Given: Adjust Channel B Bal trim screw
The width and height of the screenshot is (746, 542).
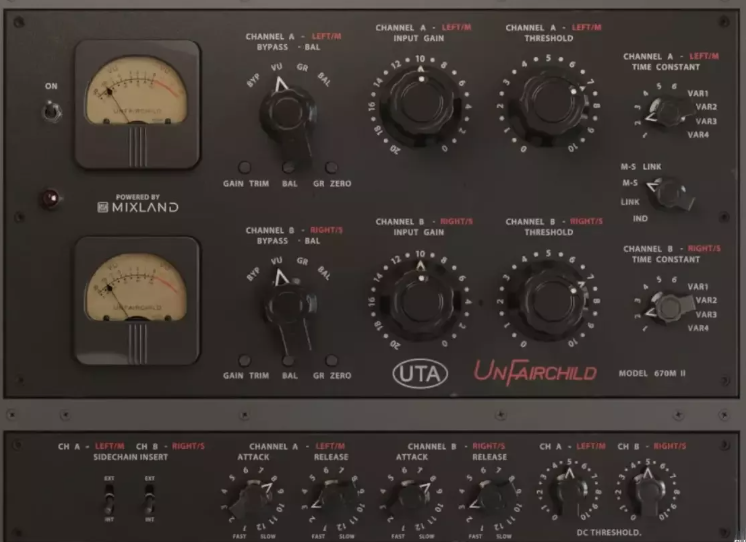Looking at the screenshot, I should pos(288,360).
